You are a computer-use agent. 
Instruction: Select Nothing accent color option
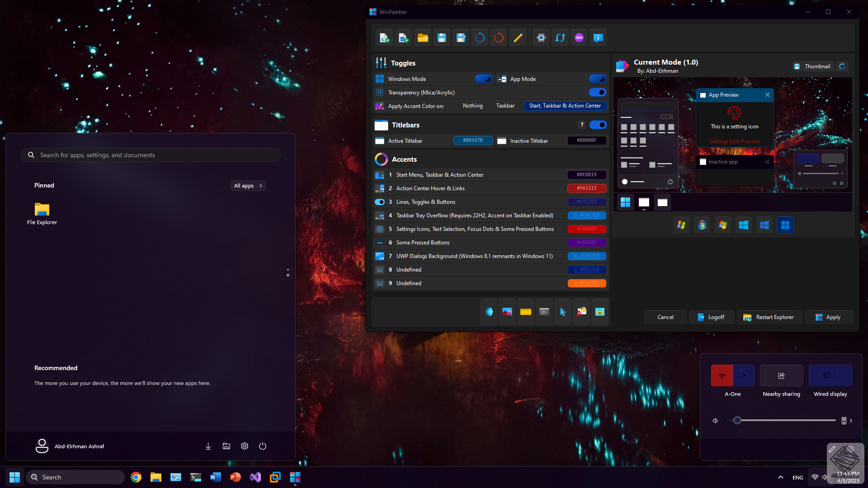472,106
